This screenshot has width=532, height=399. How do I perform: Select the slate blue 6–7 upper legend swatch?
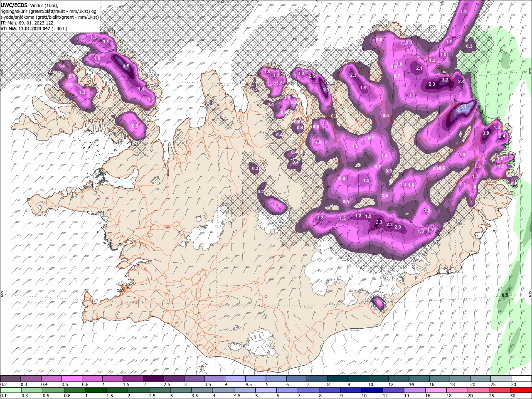(x=296, y=379)
